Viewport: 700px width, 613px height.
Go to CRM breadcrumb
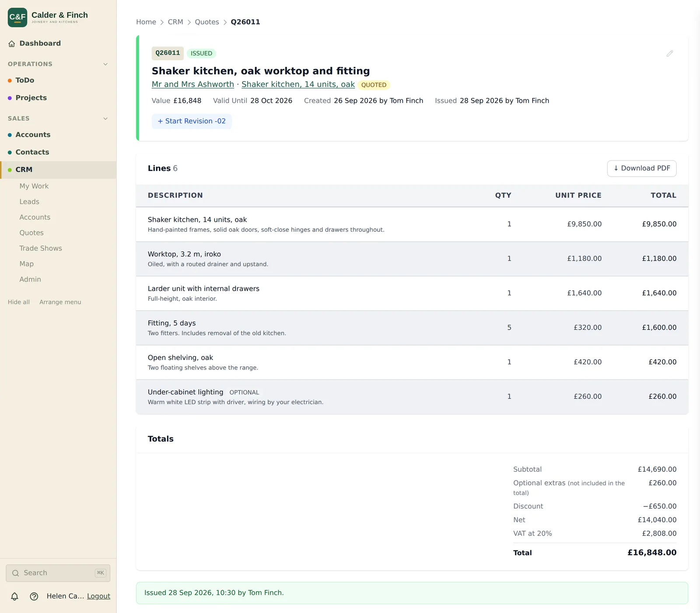pyautogui.click(x=175, y=22)
